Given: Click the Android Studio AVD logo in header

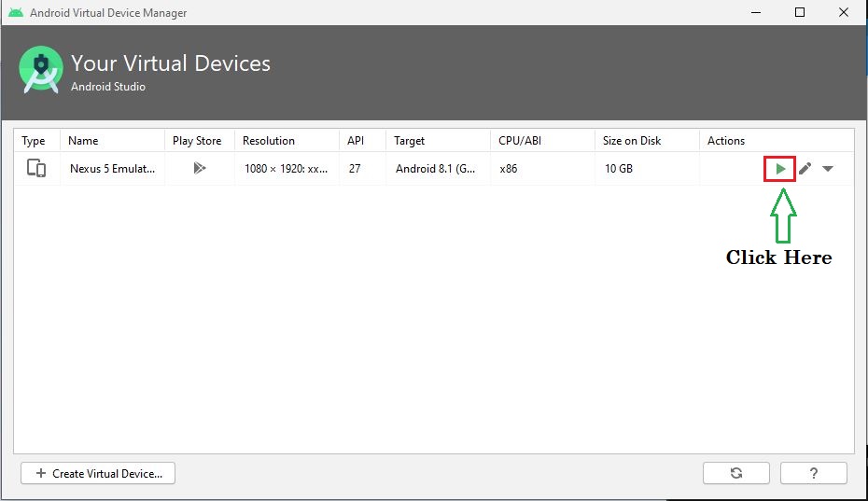Looking at the screenshot, I should click(x=41, y=70).
